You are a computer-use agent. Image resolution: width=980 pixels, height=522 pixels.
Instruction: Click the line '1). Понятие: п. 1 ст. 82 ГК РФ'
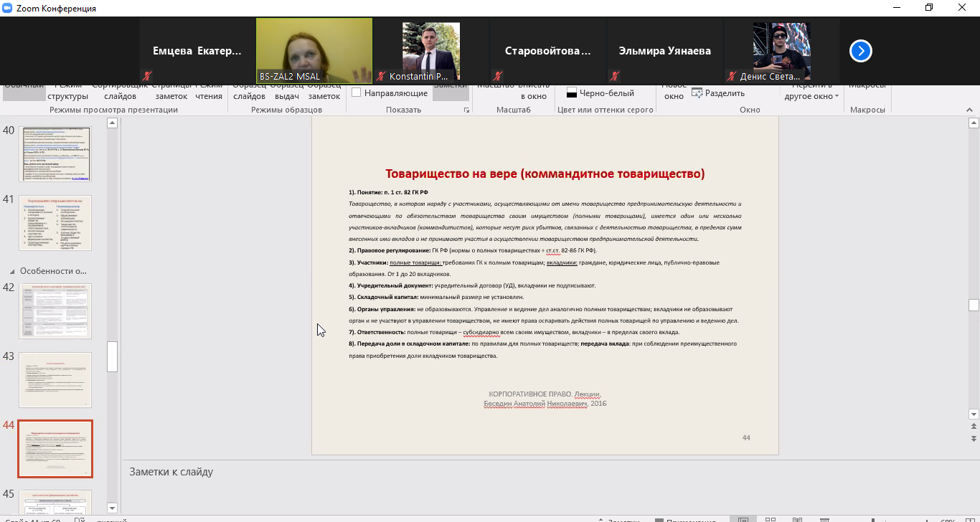tap(388, 192)
